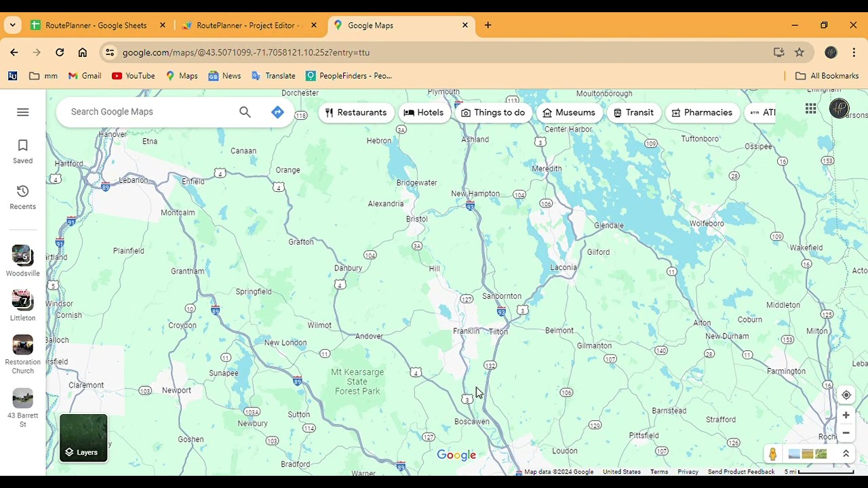
Task: Bookmark this page with the star
Action: coord(800,52)
